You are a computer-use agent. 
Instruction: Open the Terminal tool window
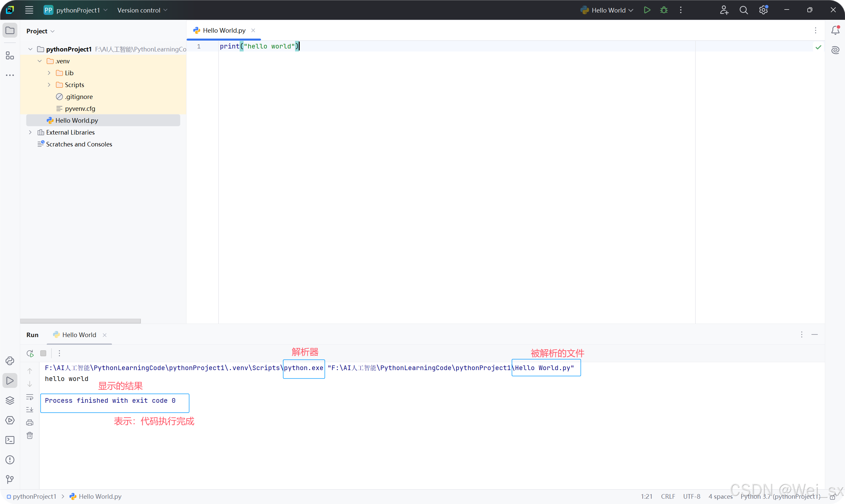(x=10, y=440)
